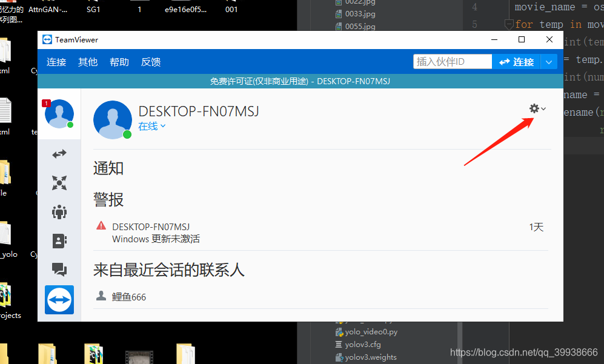Click the large DESKTOP-FN07MSJ profile avatar

[x=113, y=120]
